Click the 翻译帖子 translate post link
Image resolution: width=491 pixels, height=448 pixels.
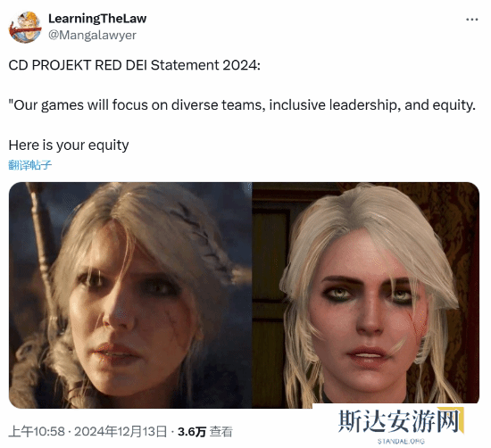tap(29, 165)
